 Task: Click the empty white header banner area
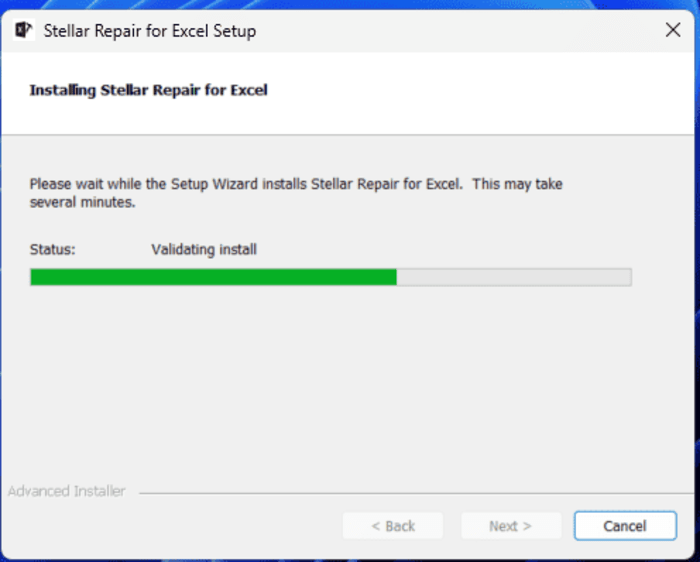(469, 92)
